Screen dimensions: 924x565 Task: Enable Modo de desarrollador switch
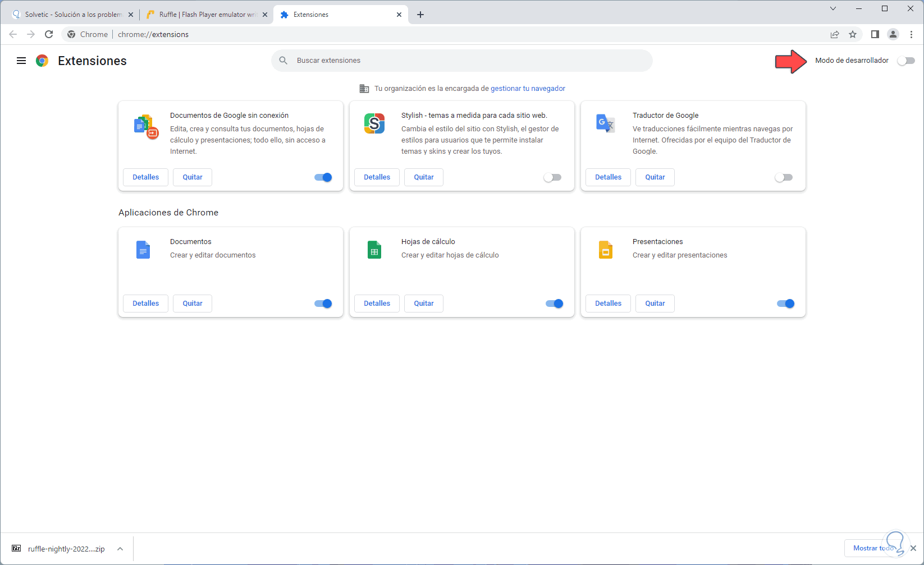[x=905, y=61]
